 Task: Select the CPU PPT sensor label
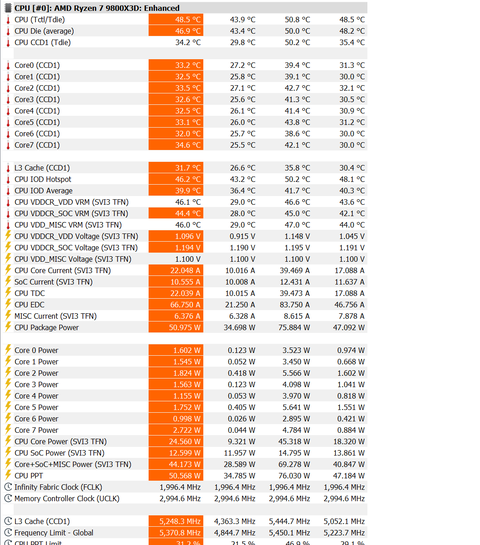click(29, 476)
